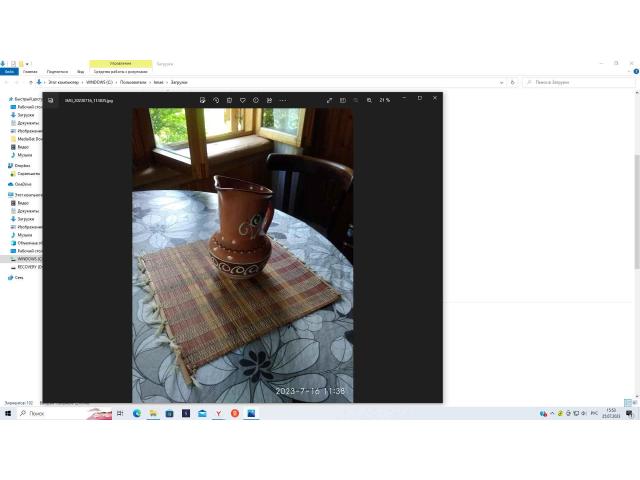640x480 pixels.
Task: Mark the photo as favorite with heart icon
Action: 243,100
